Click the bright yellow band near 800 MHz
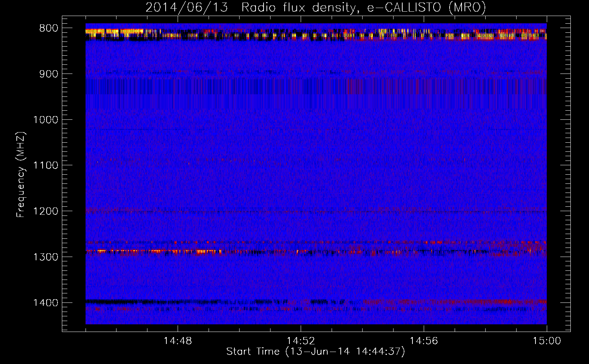Screen dimensions: 589x364 pyautogui.click(x=115, y=32)
